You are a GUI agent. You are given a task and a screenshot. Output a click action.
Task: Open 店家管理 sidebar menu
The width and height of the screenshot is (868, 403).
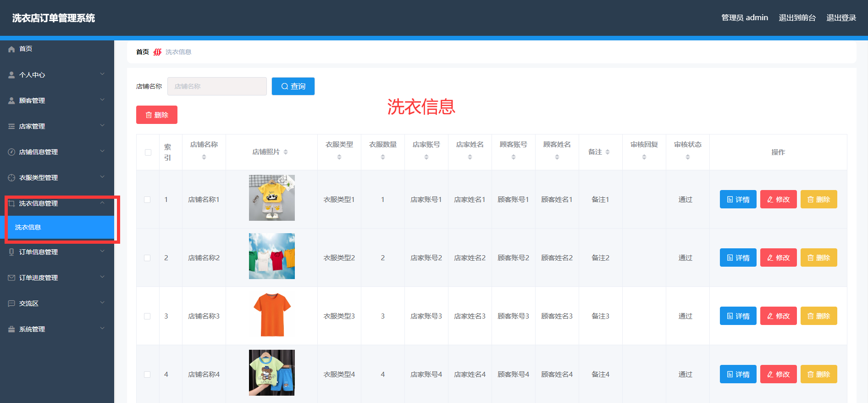57,126
